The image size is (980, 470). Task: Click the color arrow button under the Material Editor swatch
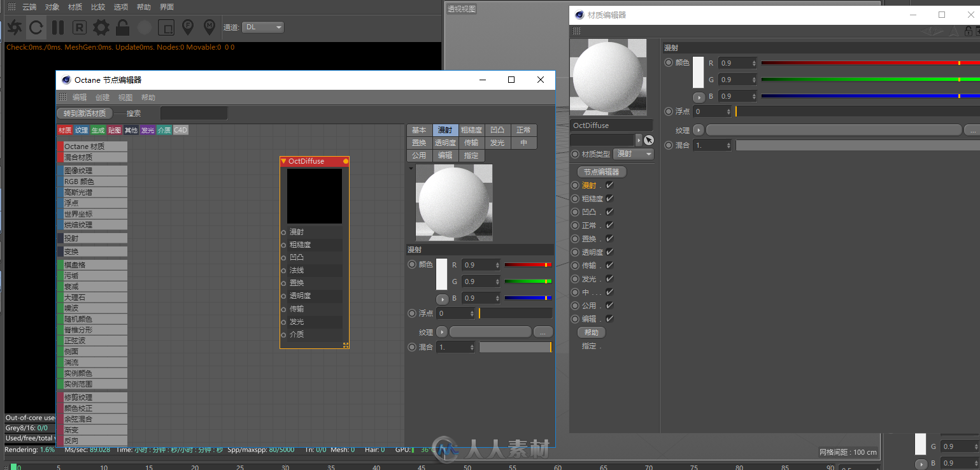click(699, 97)
